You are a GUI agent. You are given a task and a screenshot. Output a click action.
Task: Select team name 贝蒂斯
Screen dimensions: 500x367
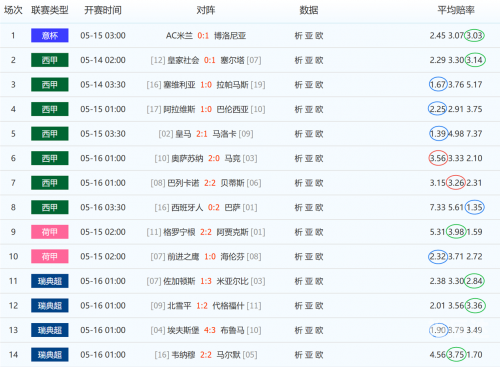pos(232,183)
